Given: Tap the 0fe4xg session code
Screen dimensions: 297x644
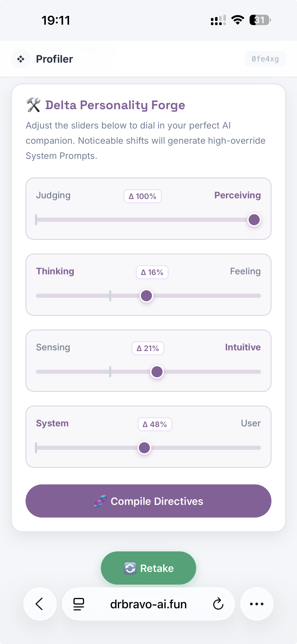Looking at the screenshot, I should pos(265,59).
